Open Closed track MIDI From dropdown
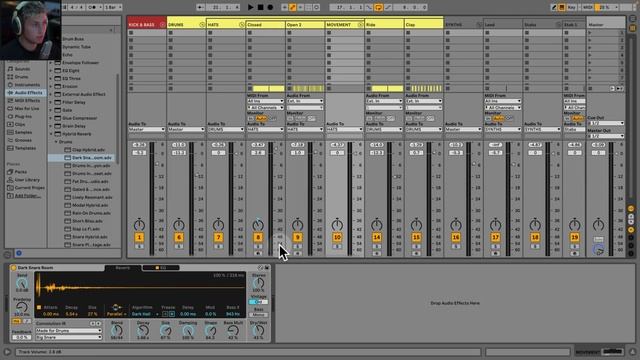640x360 pixels. [x=265, y=101]
